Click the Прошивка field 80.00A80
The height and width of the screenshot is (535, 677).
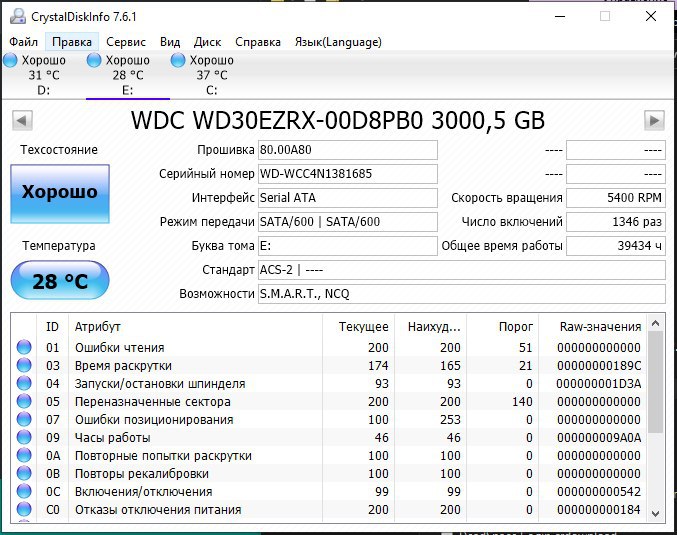[348, 150]
